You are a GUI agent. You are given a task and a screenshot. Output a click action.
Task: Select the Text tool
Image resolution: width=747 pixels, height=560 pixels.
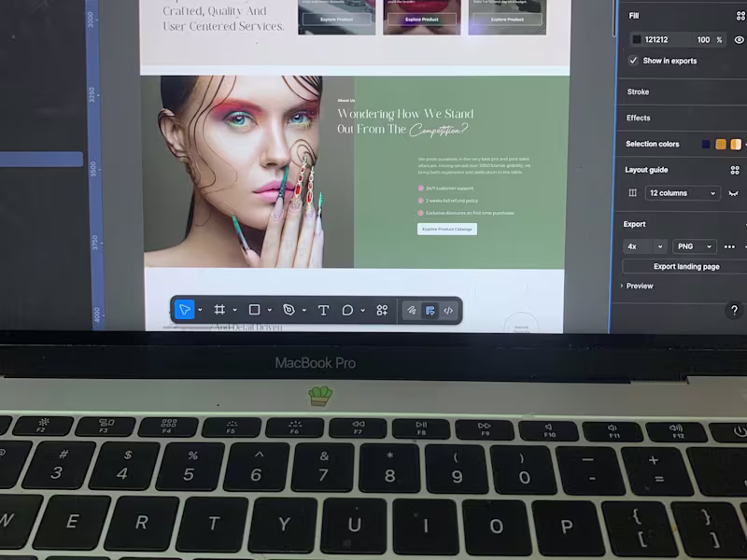coord(322,308)
